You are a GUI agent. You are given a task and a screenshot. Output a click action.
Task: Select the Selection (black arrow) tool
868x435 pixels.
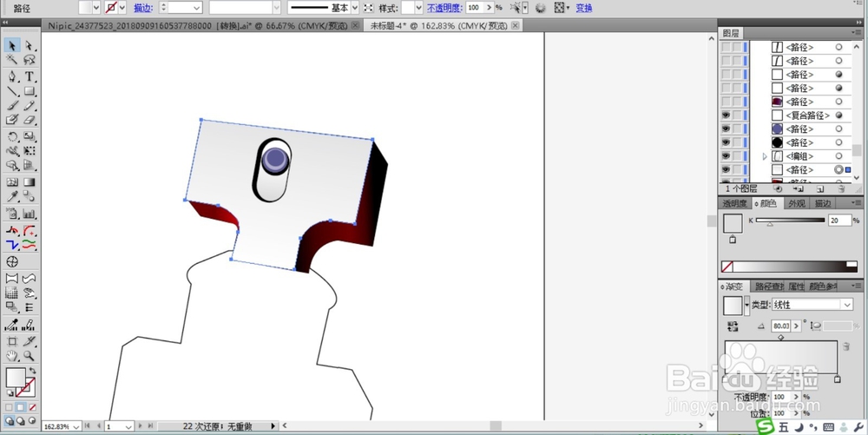pos(12,45)
